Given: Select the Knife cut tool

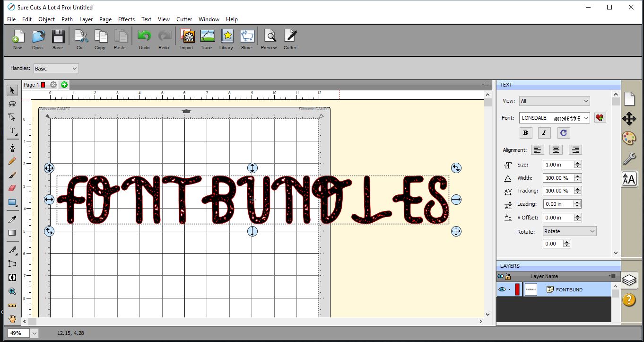Looking at the screenshot, I should (12, 250).
